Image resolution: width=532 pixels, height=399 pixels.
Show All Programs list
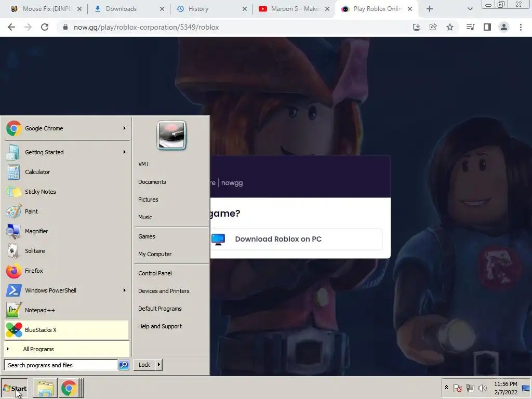(66, 349)
